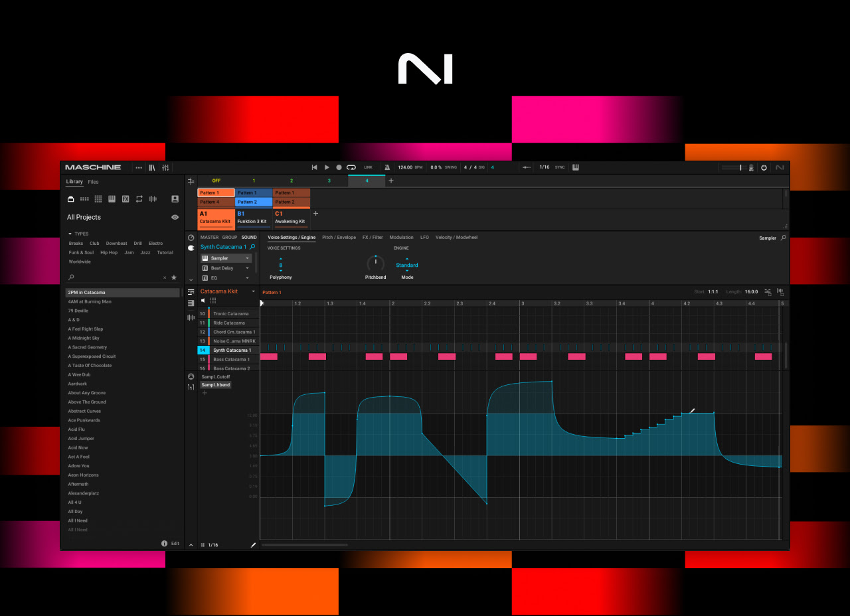
Task: Toggle the loop button in transport
Action: coord(351,167)
